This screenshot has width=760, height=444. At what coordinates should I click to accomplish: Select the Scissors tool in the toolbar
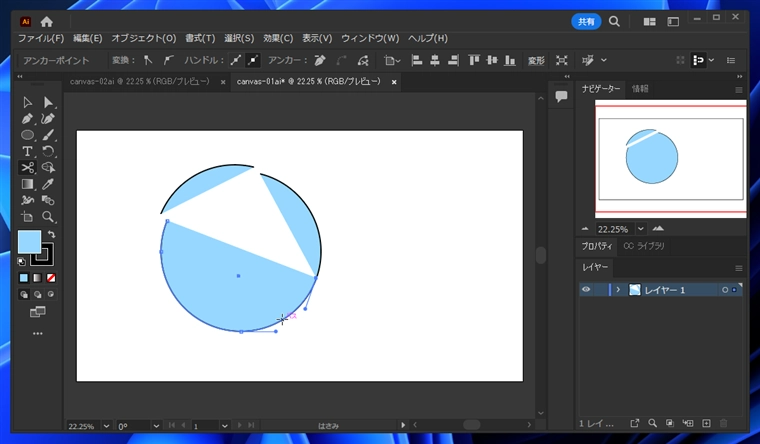pyautogui.click(x=27, y=167)
